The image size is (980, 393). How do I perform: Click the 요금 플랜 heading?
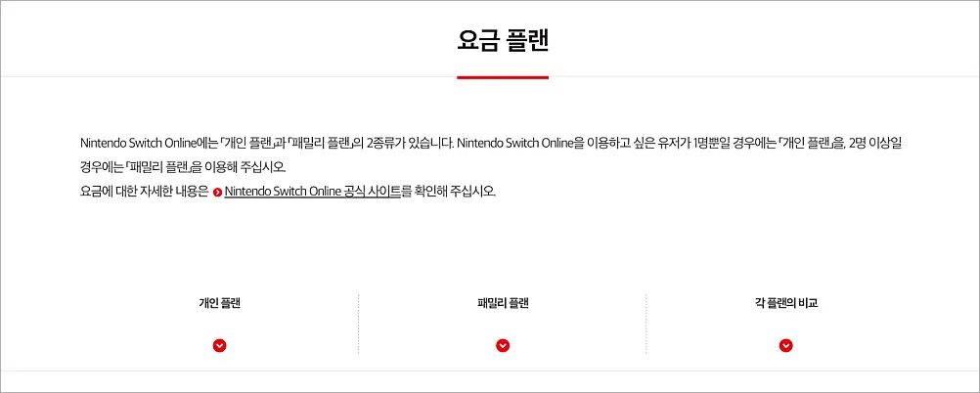coord(503,41)
